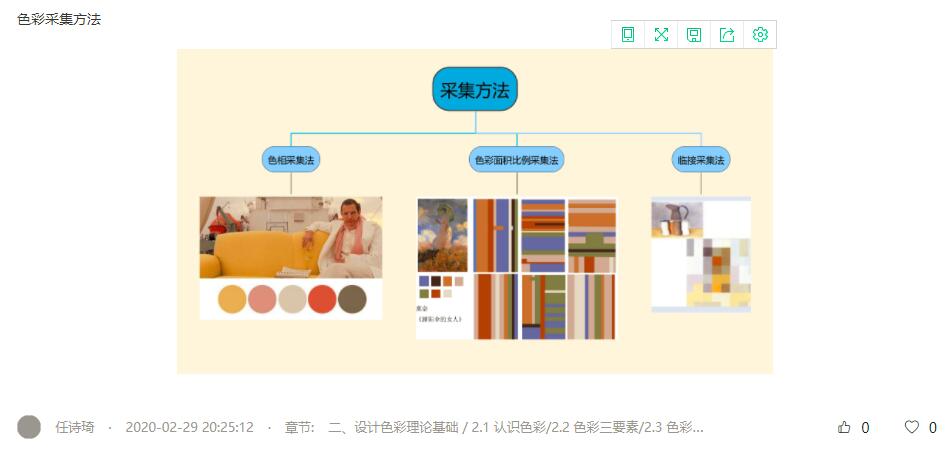Click the share export arrow icon
This screenshot has height=456, width=949.
pyautogui.click(x=727, y=35)
